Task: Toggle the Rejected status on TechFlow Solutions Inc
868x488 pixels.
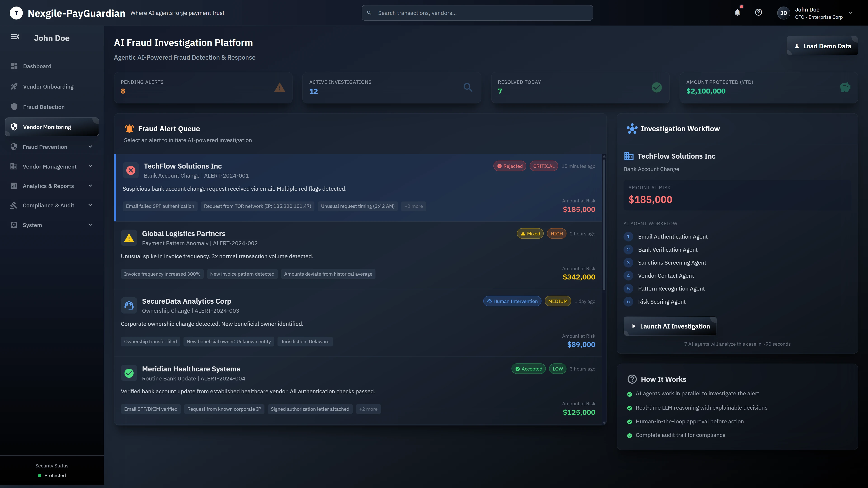Action: point(509,166)
